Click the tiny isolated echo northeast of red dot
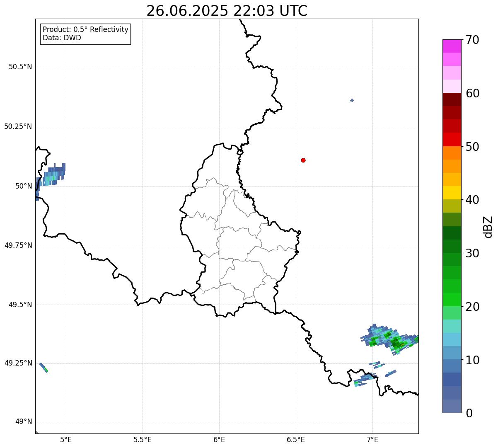Image resolution: width=498 pixels, height=448 pixels. 352,100
